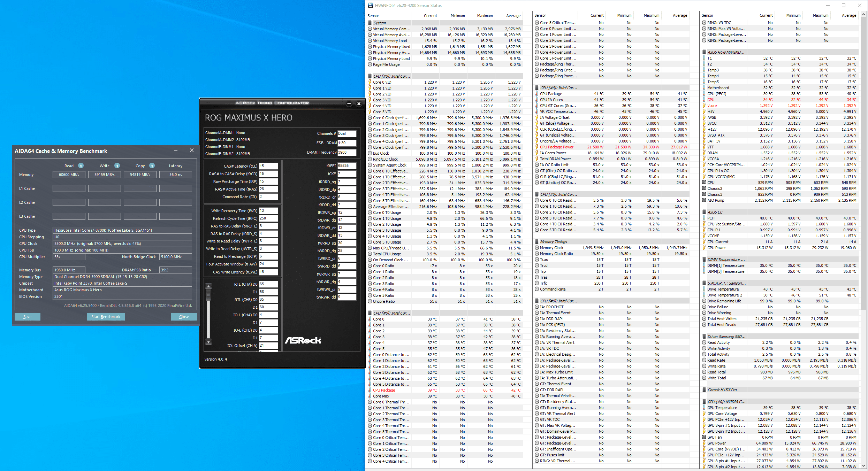This screenshot has width=868, height=471.
Task: Click the Core 0 VID voltage icon
Action: pos(370,82)
